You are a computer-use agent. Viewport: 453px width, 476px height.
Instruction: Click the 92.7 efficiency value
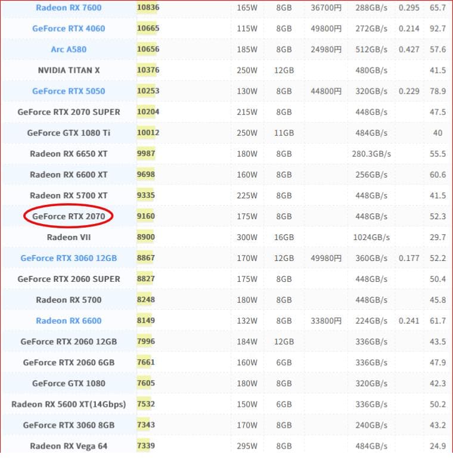[x=438, y=29]
